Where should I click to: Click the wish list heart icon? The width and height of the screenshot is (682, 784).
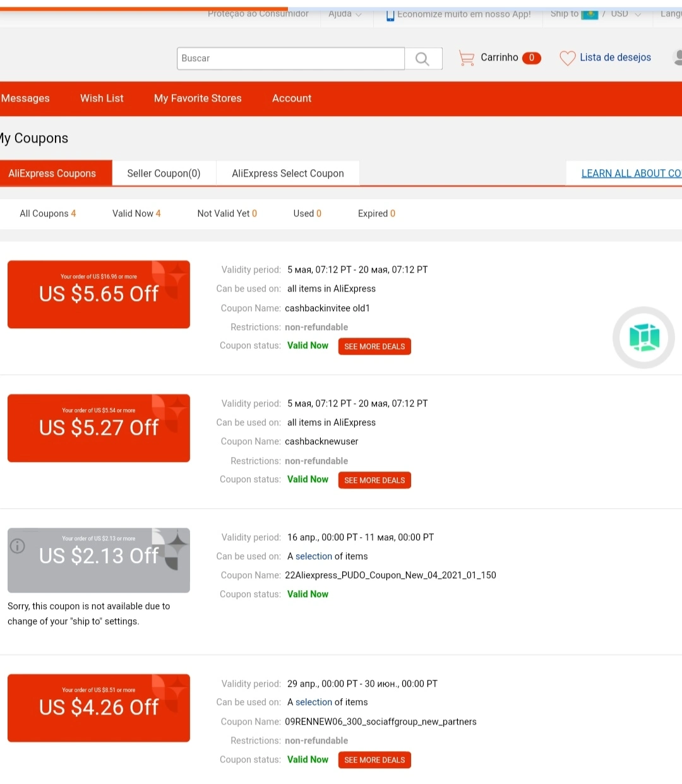coord(568,58)
